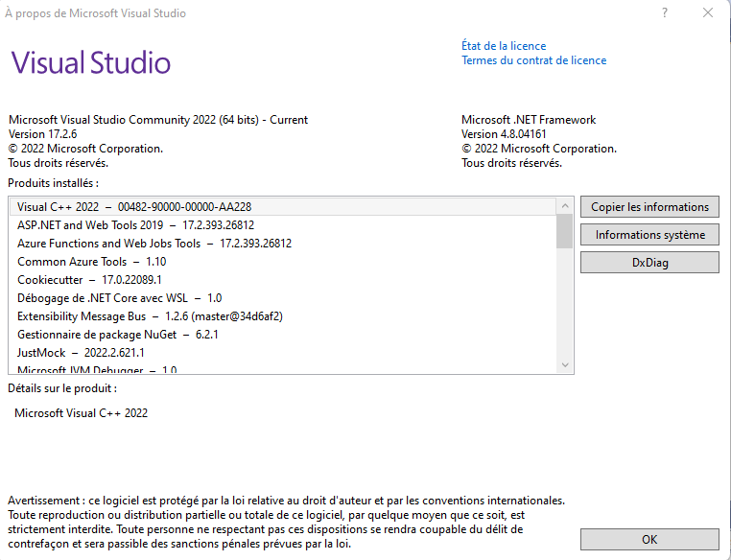Select Débogage de .NET Core avec WSL row
The image size is (731, 560).
tap(282, 297)
